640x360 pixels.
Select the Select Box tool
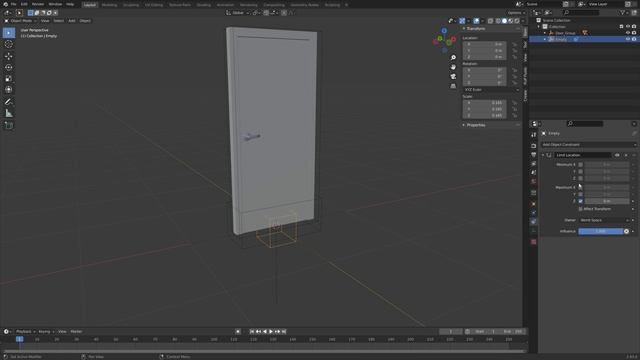[9, 33]
